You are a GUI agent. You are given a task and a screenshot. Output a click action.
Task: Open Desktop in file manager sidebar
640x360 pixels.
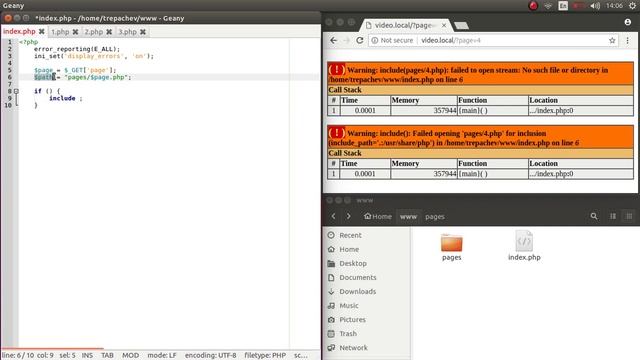coord(353,263)
